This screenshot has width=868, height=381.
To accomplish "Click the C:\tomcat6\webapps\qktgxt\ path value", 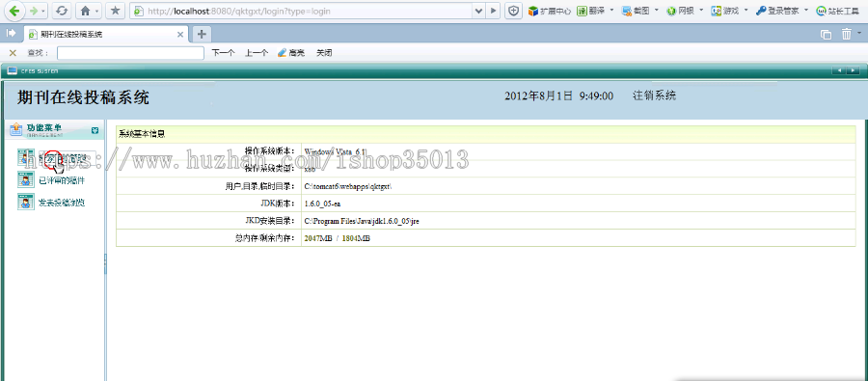I will pyautogui.click(x=347, y=186).
